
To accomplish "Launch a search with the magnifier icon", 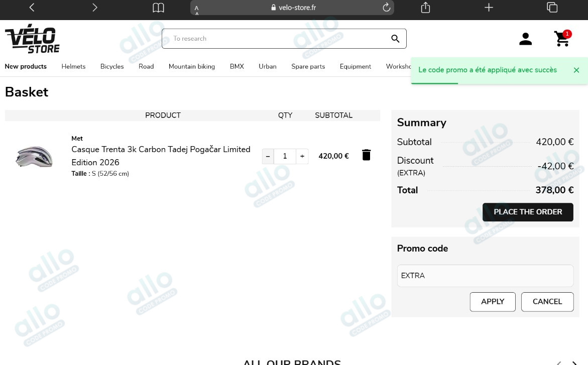I will coord(395,38).
